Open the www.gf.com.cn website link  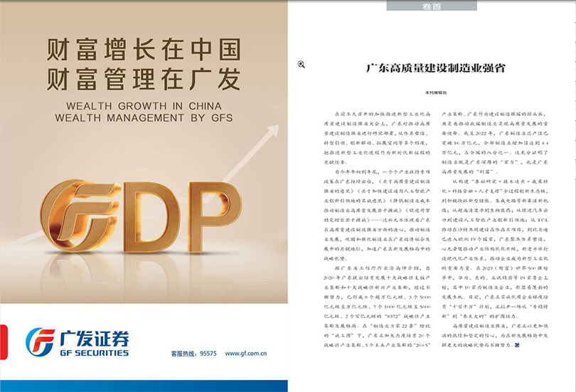tap(246, 354)
